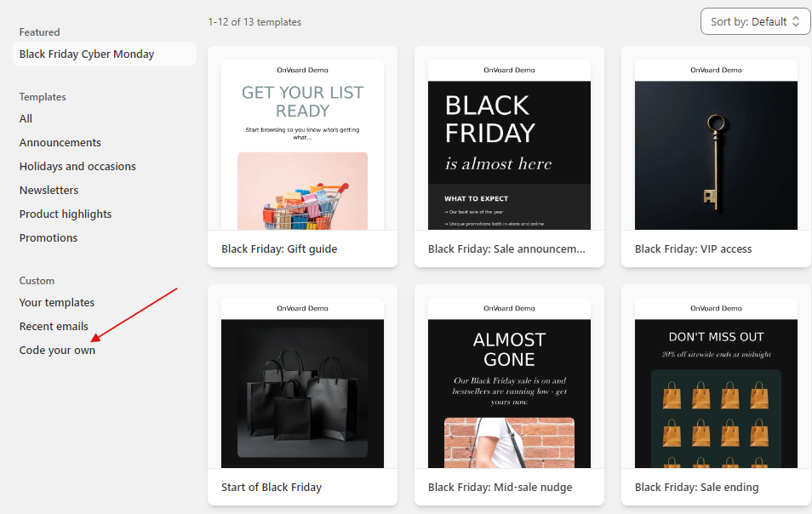Select the Newsletters category

click(x=49, y=190)
